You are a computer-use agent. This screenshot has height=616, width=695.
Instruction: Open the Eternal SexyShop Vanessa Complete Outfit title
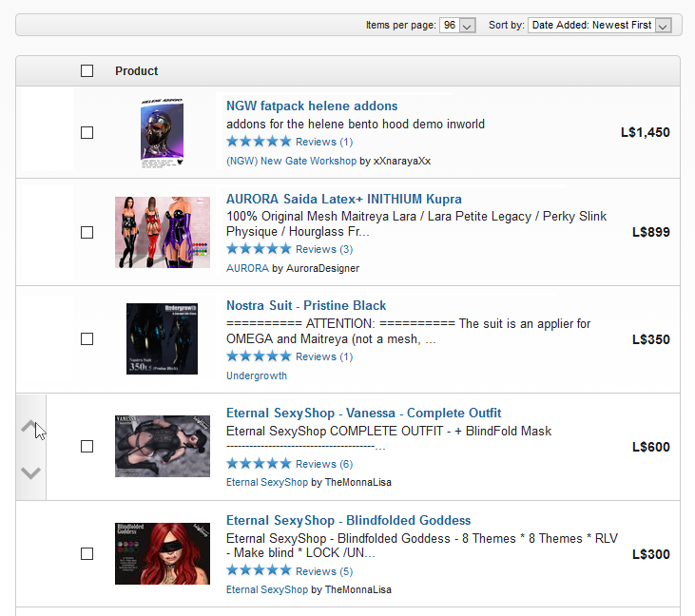coord(363,413)
